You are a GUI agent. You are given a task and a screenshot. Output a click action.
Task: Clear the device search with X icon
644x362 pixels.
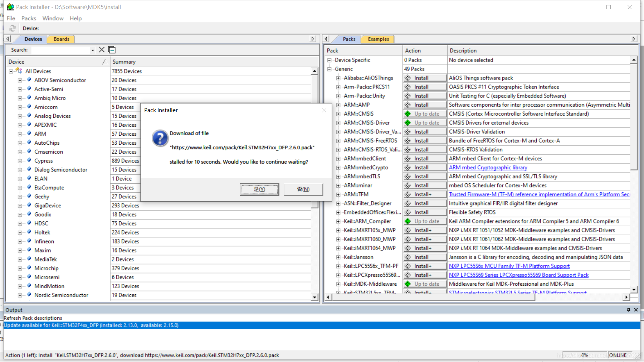tap(102, 50)
